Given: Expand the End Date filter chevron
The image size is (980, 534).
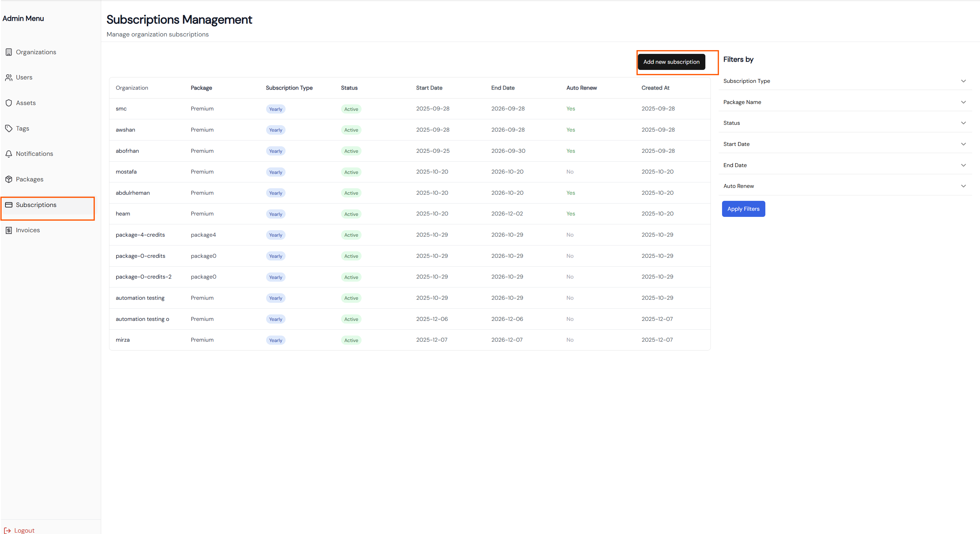Looking at the screenshot, I should pyautogui.click(x=963, y=165).
